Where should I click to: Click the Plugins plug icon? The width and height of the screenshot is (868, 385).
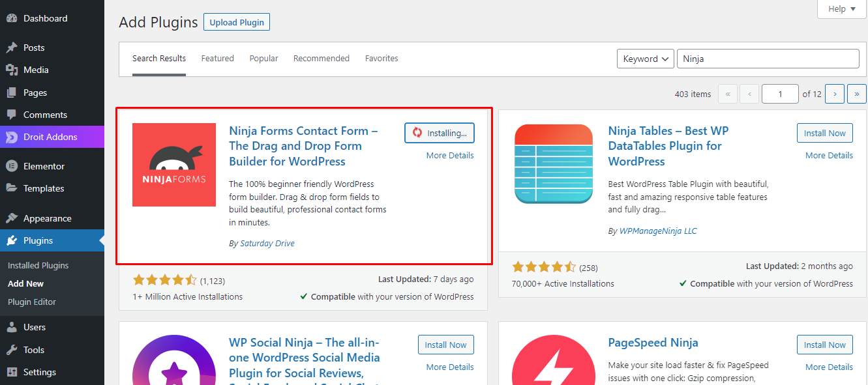coord(12,240)
